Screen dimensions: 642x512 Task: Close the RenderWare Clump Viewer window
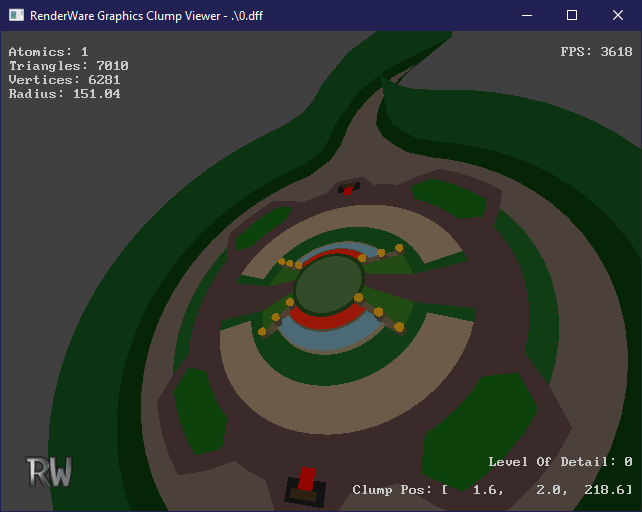618,15
